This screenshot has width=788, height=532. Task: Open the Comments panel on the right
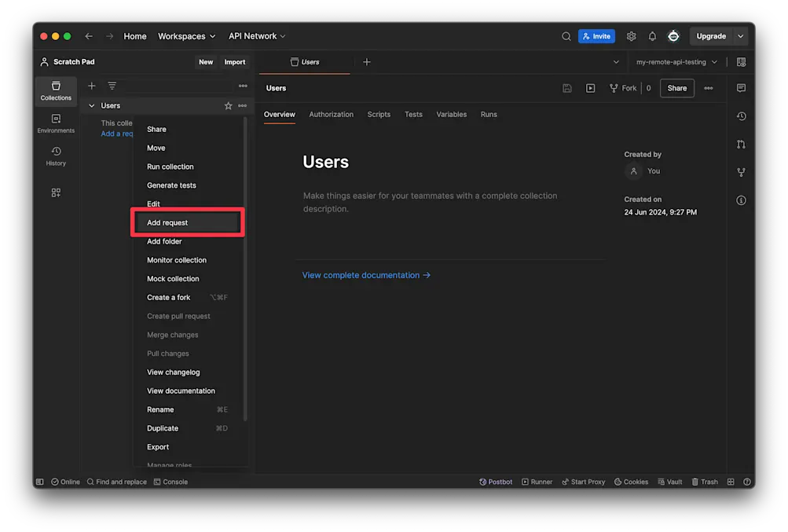click(x=740, y=87)
